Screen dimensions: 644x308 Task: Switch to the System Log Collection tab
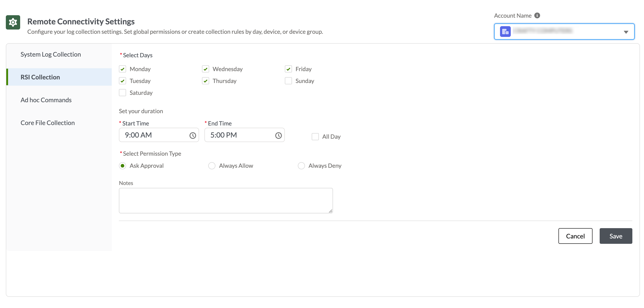click(x=51, y=54)
